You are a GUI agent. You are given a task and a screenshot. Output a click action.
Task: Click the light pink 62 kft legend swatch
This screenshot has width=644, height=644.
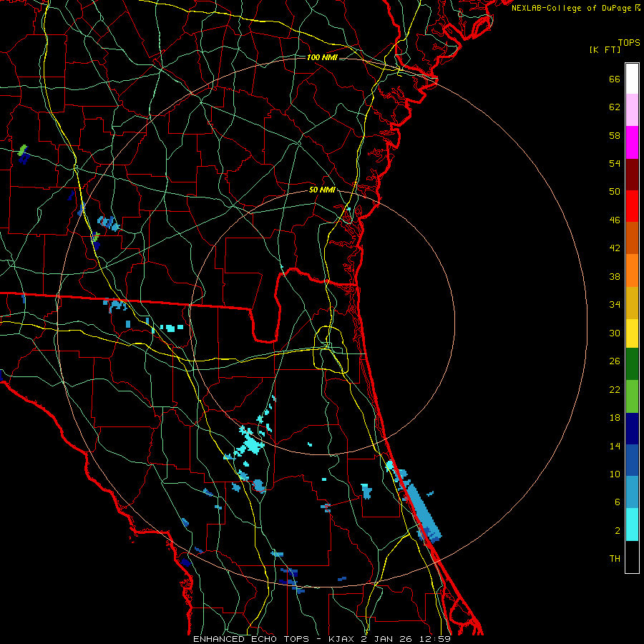pos(632,109)
